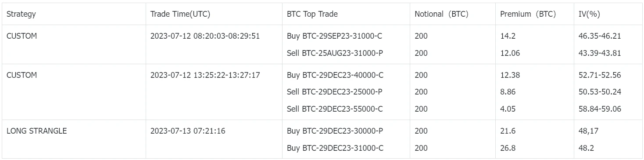The image size is (644, 160).
Task: Select Sell BTC-29DEC23-55000-C trade entry
Action: (335, 109)
